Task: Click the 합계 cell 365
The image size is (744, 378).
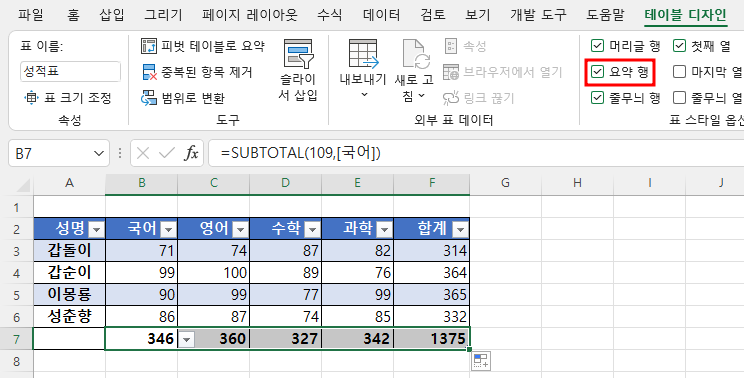Action: (431, 295)
